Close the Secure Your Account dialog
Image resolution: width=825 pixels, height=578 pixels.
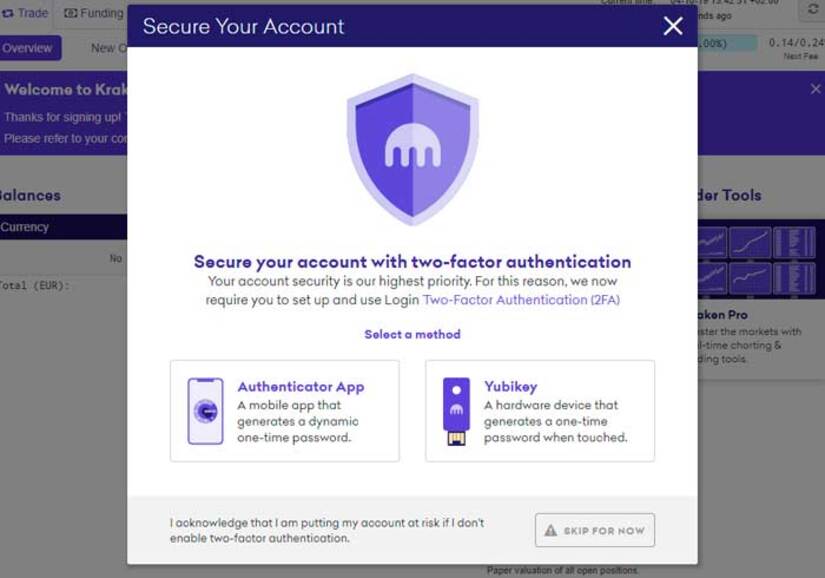point(672,26)
